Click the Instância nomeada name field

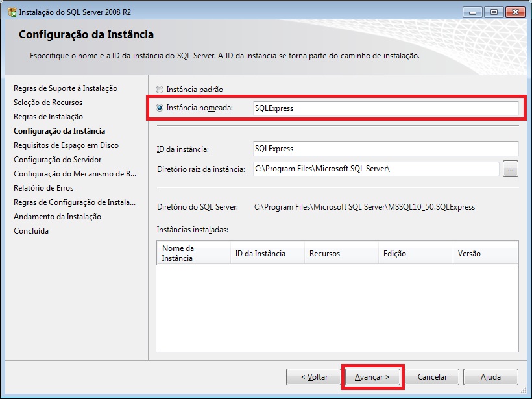pyautogui.click(x=385, y=108)
